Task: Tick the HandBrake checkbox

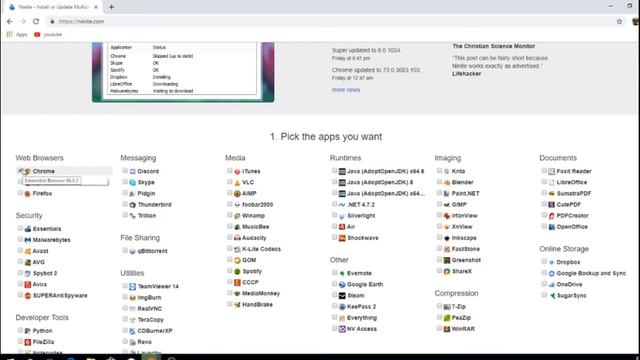Action: pyautogui.click(x=230, y=304)
